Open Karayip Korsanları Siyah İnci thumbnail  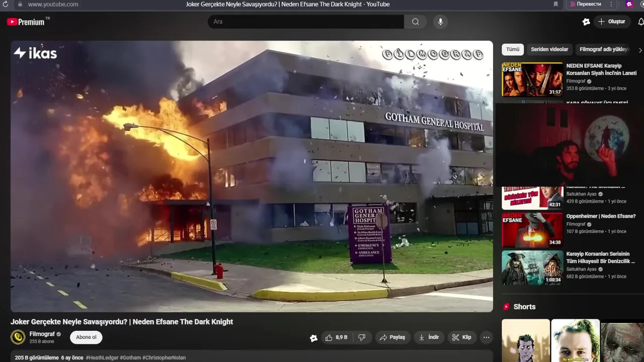pyautogui.click(x=532, y=79)
